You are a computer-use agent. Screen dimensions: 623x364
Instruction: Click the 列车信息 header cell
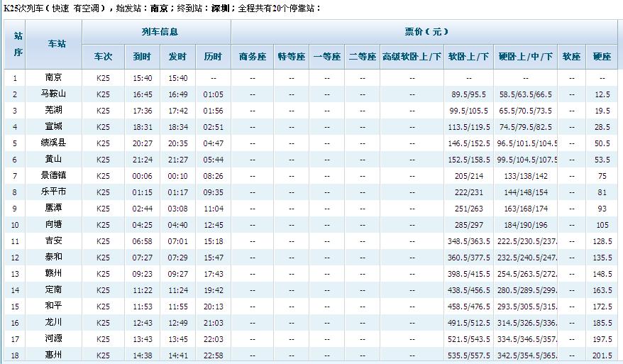157,32
